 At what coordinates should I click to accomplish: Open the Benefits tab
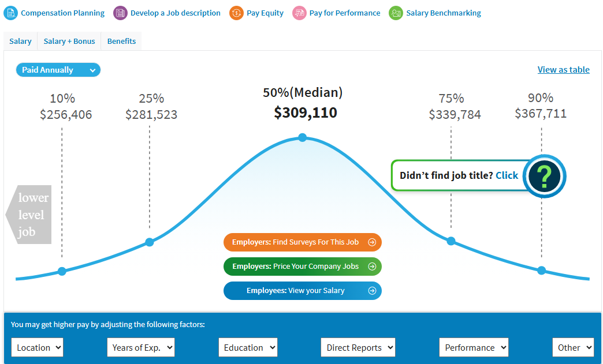[121, 42]
